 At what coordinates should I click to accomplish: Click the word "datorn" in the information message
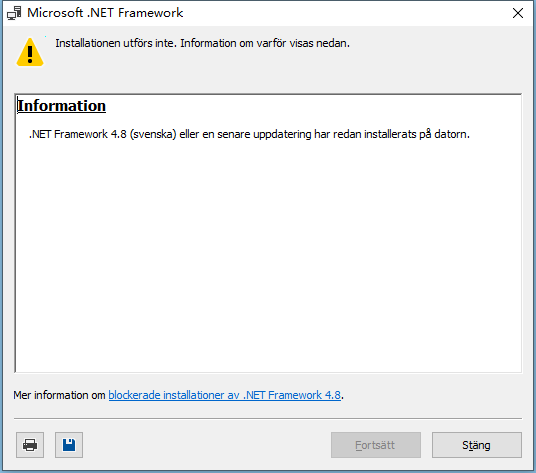point(450,134)
